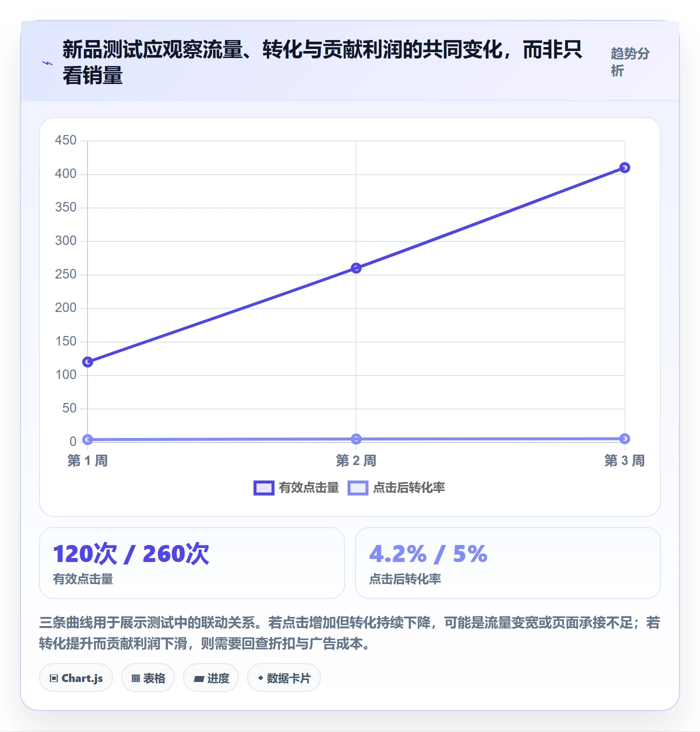Click the 第 2 周 x-axis label
This screenshot has height=732, width=700.
tap(356, 460)
